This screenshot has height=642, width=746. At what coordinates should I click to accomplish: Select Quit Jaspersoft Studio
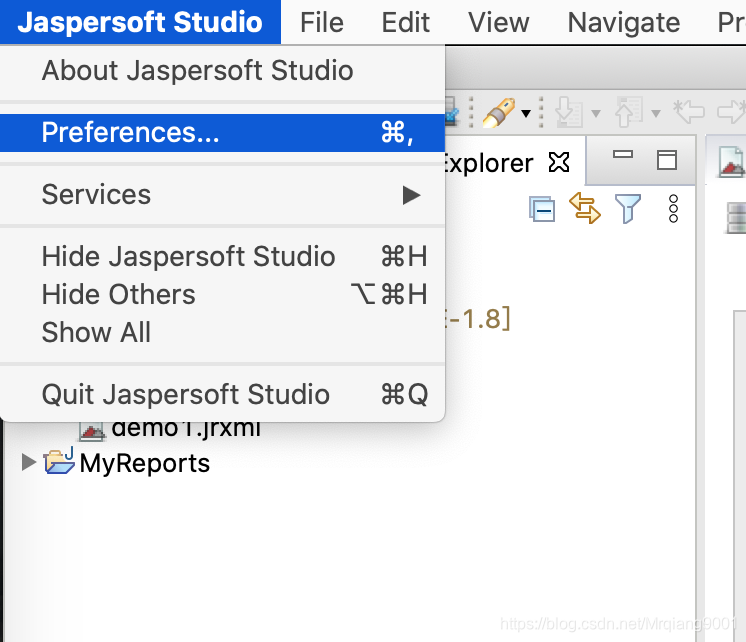[x=222, y=394]
